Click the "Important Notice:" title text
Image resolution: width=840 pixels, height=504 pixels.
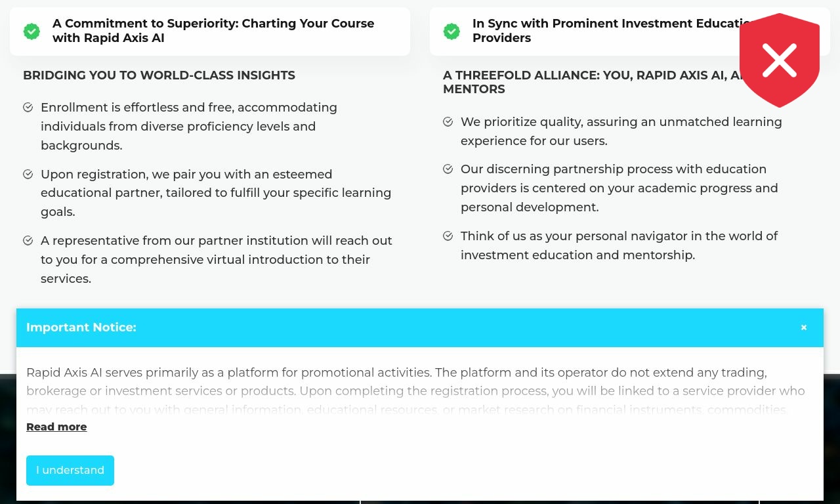pyautogui.click(x=81, y=327)
